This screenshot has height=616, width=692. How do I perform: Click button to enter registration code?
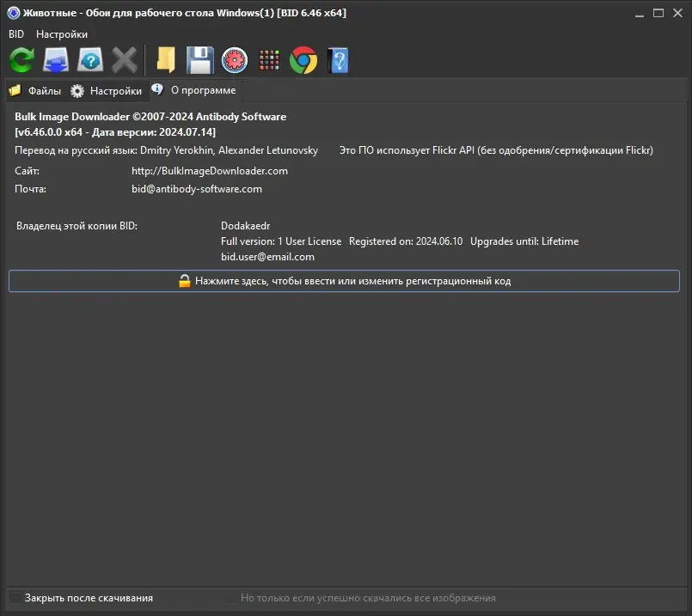(x=344, y=281)
